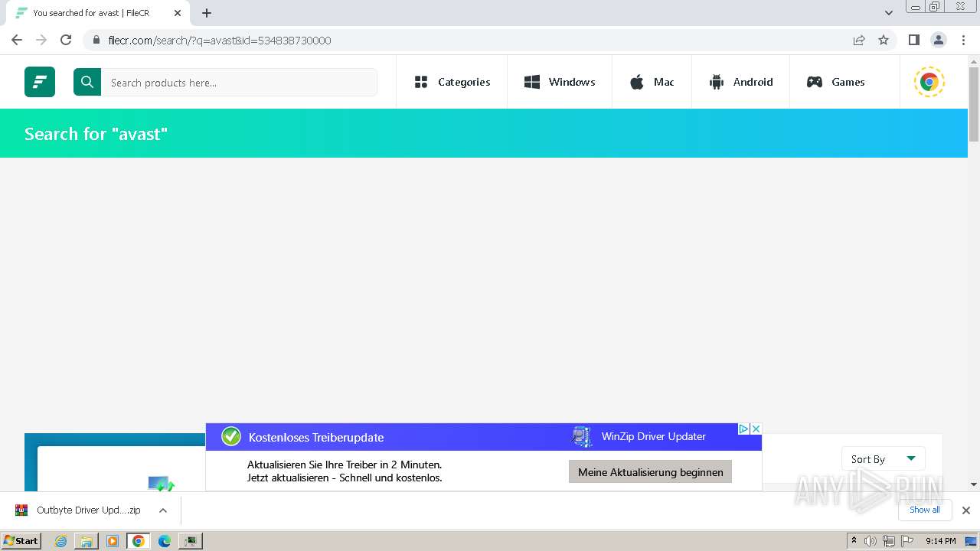980x551 pixels.
Task: Open the Windows section
Action: (x=560, y=82)
